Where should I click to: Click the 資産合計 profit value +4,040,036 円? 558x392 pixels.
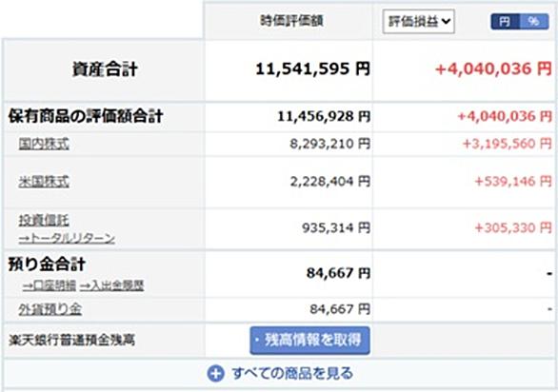493,69
